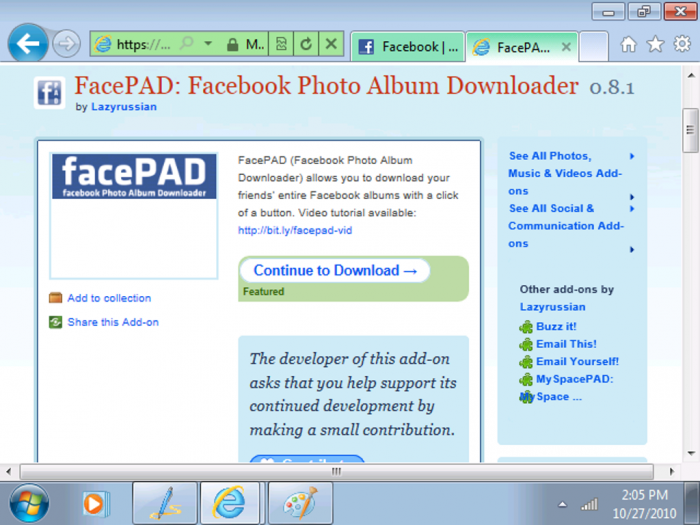The image size is (700, 525).
Task: Click the address bar URL field
Action: pos(143,44)
